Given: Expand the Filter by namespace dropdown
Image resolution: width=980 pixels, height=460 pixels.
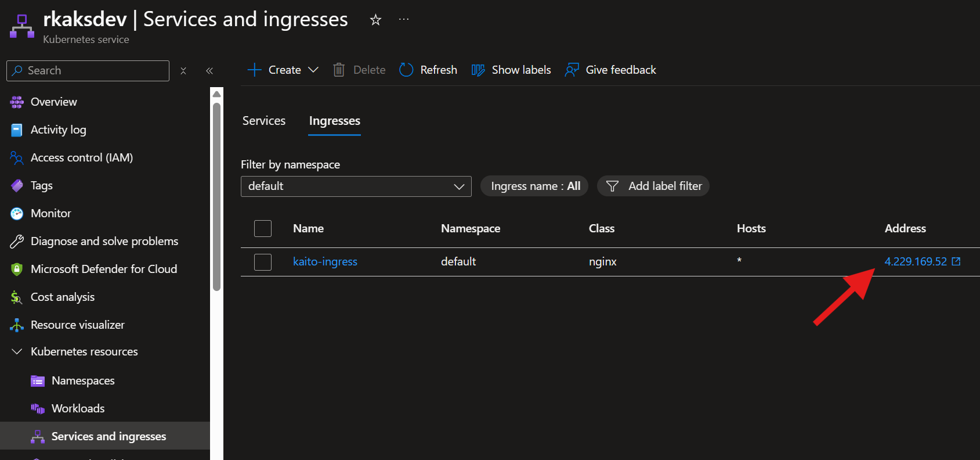Looking at the screenshot, I should point(356,186).
